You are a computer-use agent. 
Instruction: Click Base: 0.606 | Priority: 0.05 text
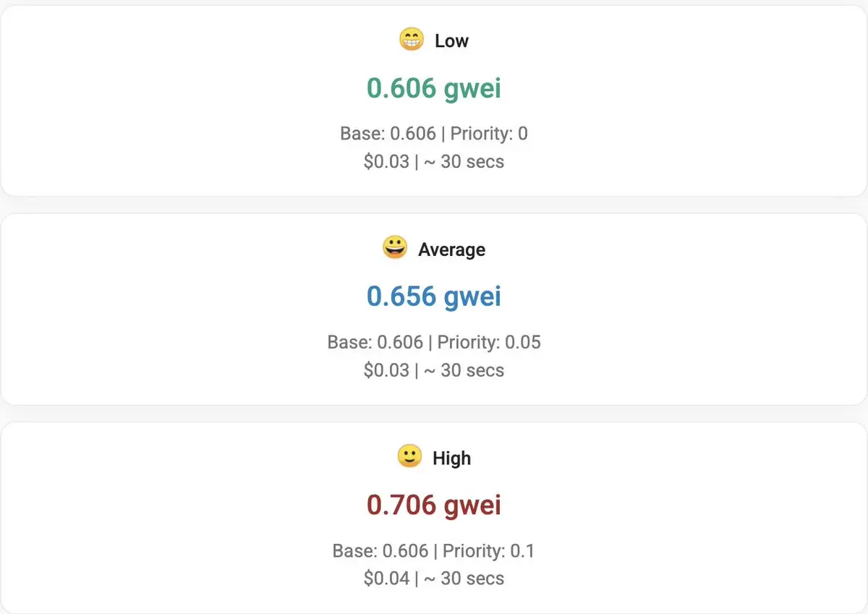[434, 342]
